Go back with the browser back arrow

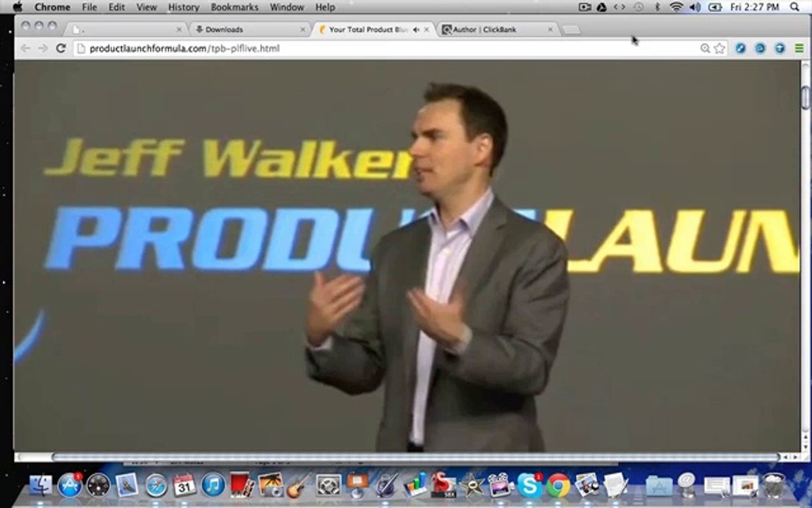[x=25, y=48]
